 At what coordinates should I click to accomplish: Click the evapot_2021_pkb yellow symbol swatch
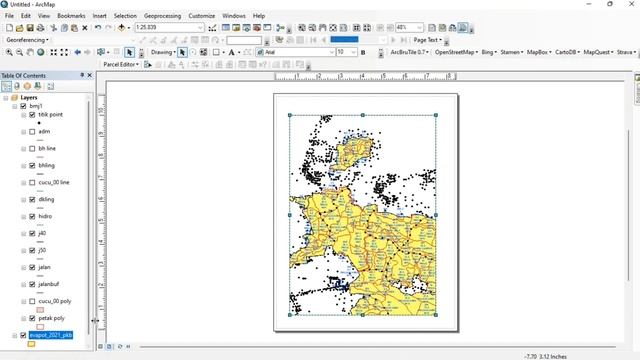tap(31, 344)
